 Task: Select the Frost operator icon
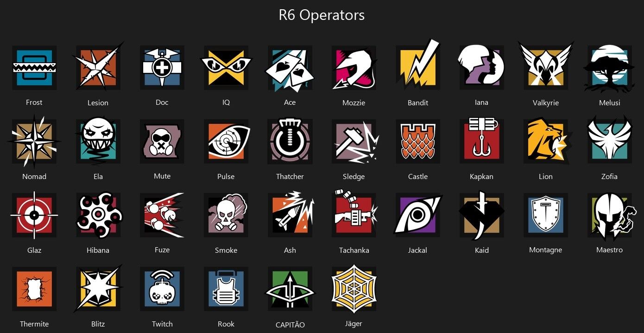click(34, 68)
